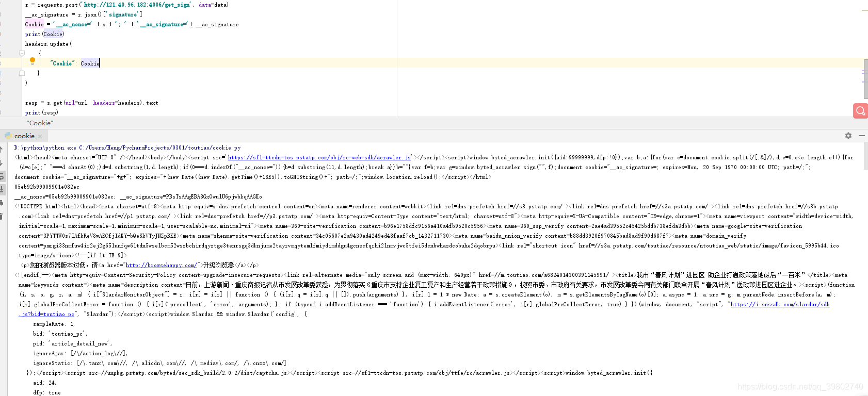Hide the Run tool window

pos(862,136)
